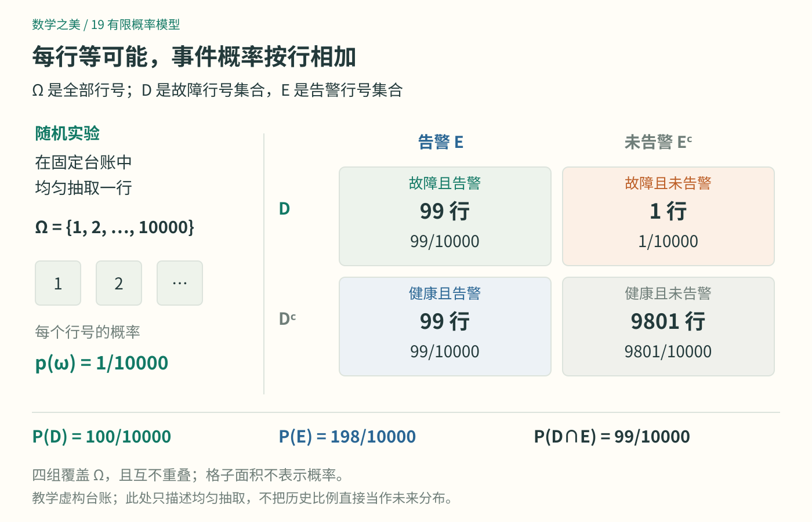Click the '告警 E' column header
Screen dimensions: 812x522
tap(441, 142)
